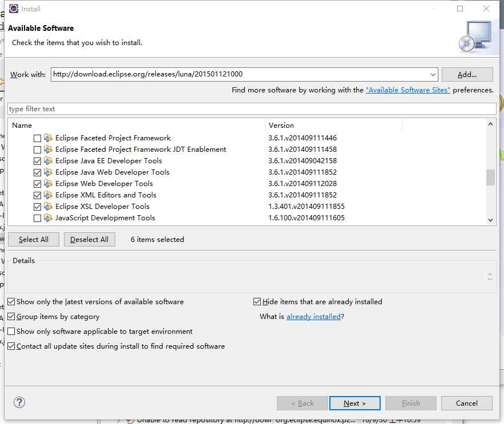
Task: Open the Available Software Sites link
Action: click(408, 90)
